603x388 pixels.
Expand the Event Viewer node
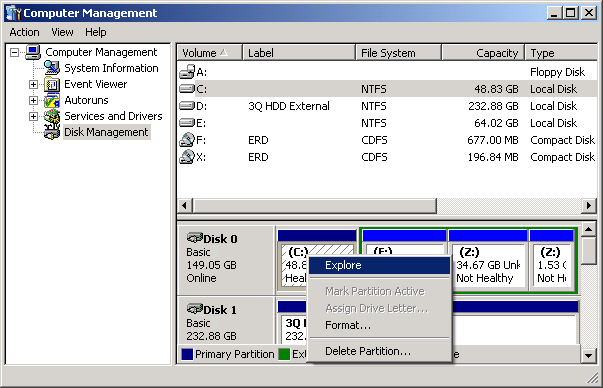(x=33, y=84)
